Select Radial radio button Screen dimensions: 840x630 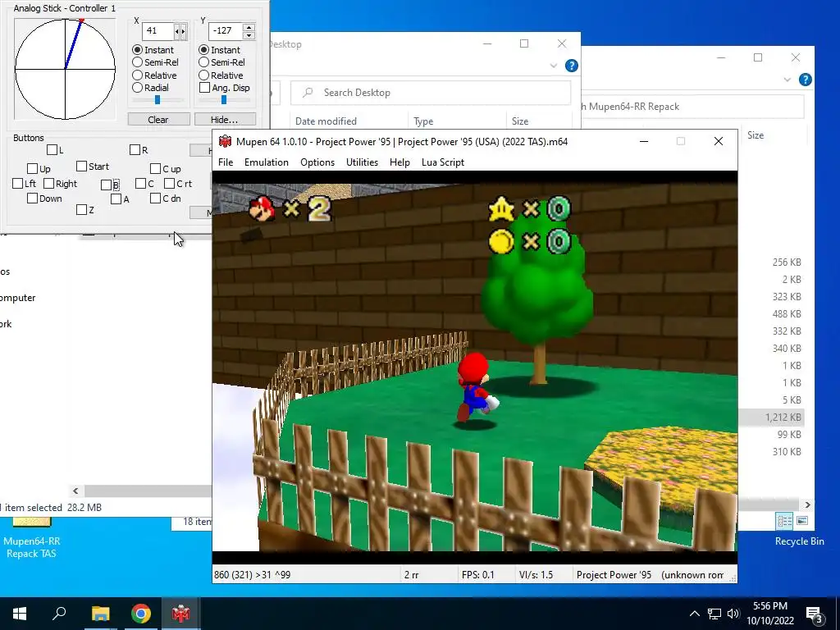pyautogui.click(x=138, y=88)
